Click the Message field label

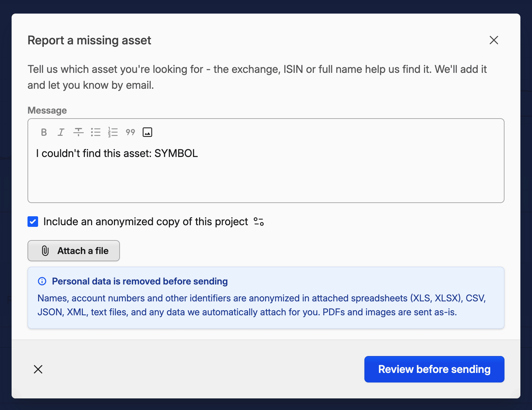(x=47, y=110)
